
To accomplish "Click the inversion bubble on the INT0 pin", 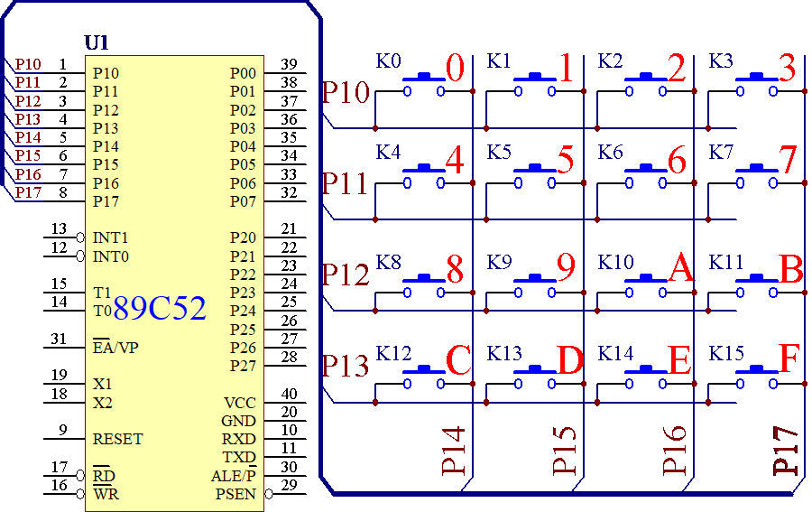I will click(80, 256).
